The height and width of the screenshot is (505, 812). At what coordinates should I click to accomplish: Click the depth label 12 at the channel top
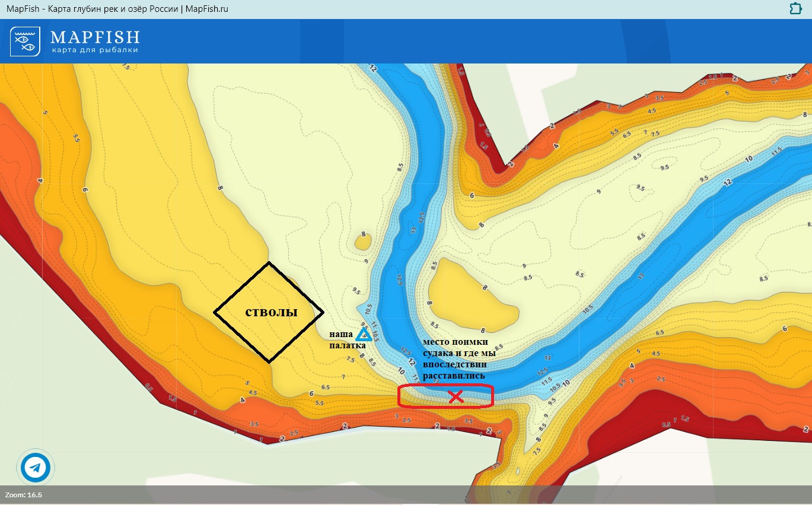coord(372,69)
